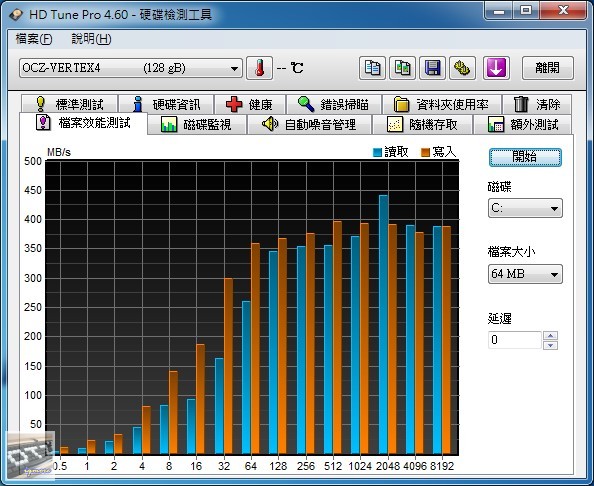Click the 8192 x-axis label
The image size is (594, 486).
442,466
